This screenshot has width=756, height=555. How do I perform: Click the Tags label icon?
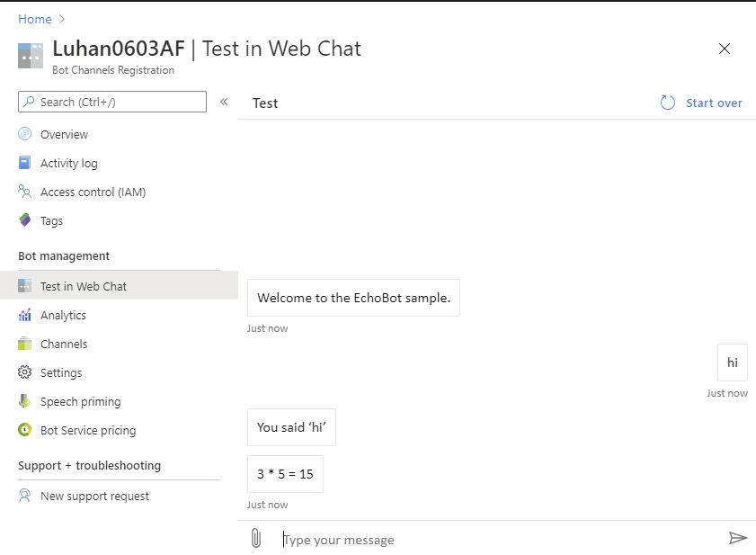(x=24, y=220)
